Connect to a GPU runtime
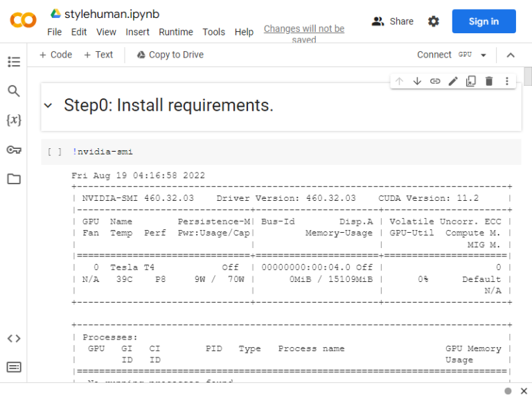 pyautogui.click(x=445, y=55)
